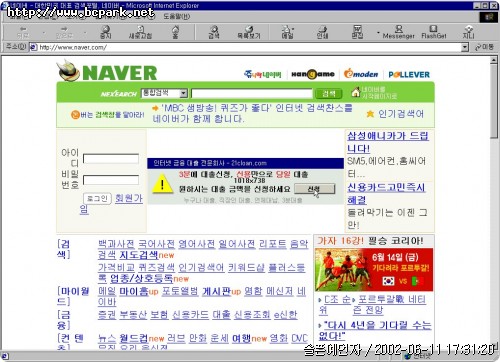Open the MBC 생방송 퀴즈가 좋다 link
The width and height of the screenshot is (500, 362).
tap(252, 113)
